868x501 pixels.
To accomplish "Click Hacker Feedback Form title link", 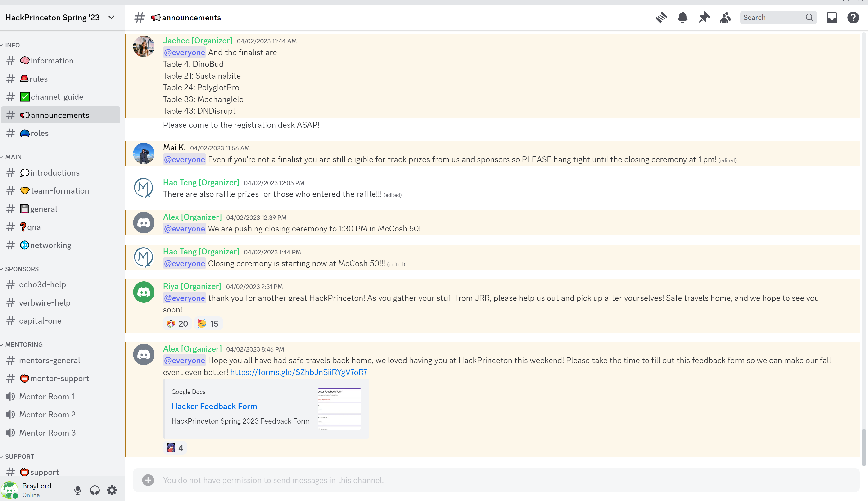I will [x=214, y=406].
